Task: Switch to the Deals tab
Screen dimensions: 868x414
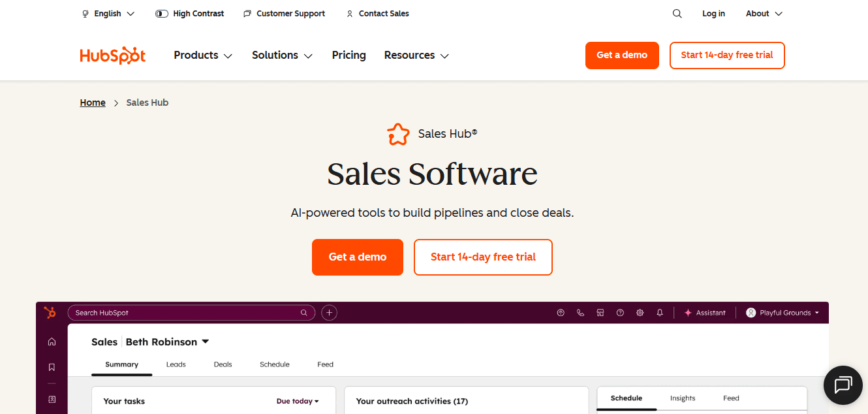Action: click(x=223, y=364)
